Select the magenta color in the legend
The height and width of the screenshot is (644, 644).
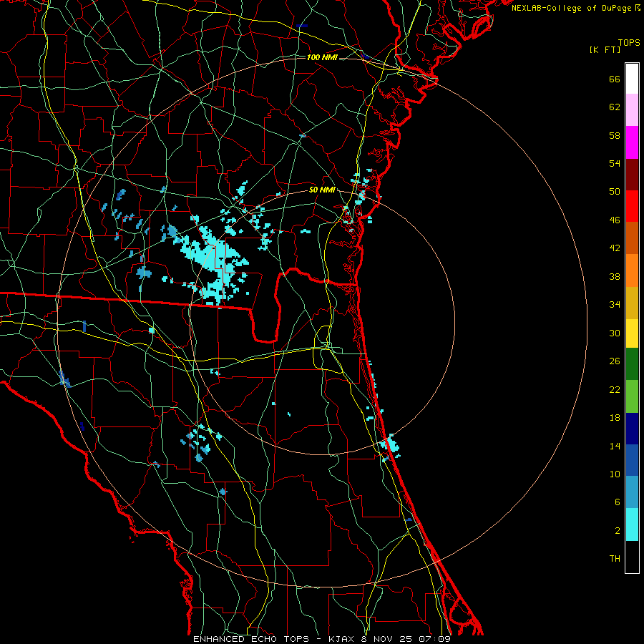coord(632,142)
